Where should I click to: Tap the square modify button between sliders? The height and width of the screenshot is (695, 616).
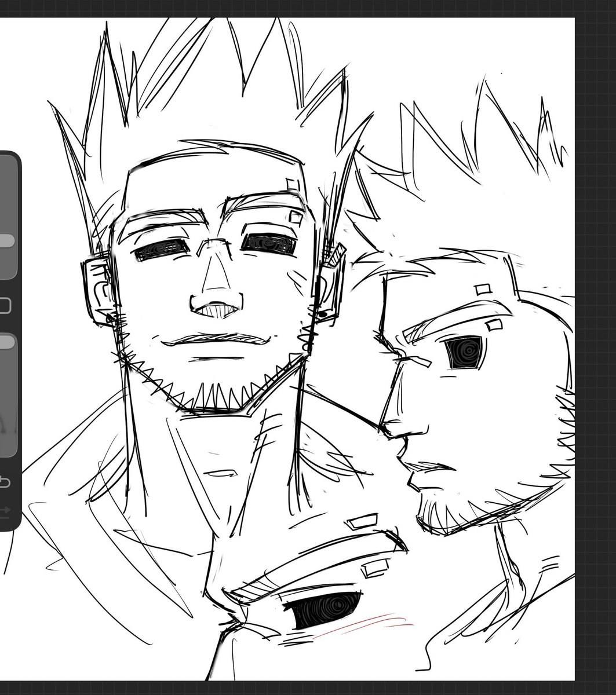pyautogui.click(x=5, y=305)
